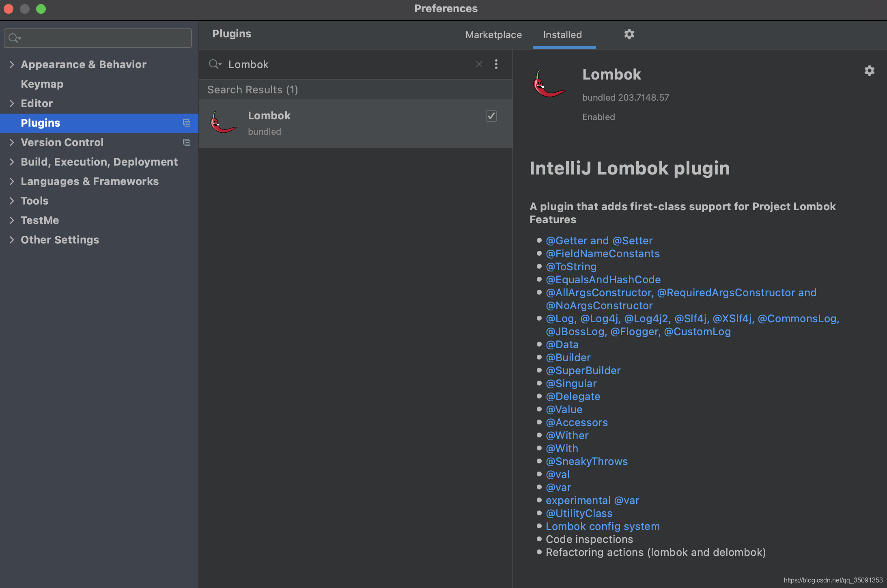Image resolution: width=887 pixels, height=588 pixels.
Task: Open the experimental @var link
Action: (x=592, y=500)
